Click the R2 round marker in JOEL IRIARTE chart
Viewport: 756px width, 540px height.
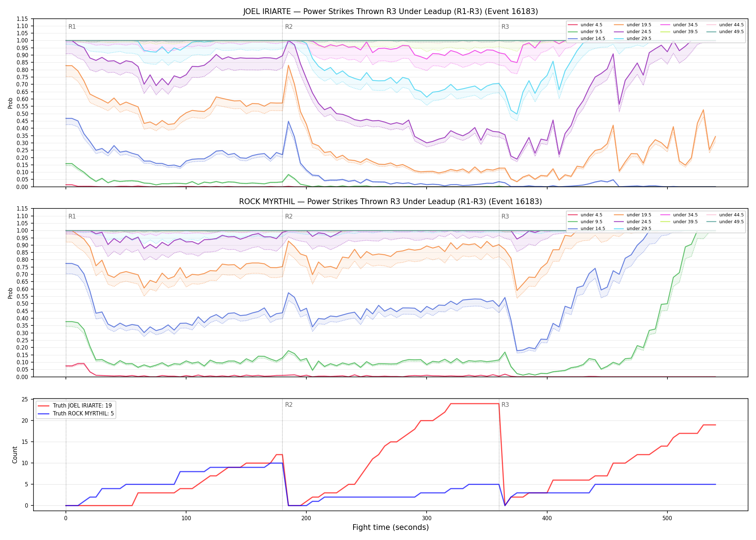coord(289,27)
